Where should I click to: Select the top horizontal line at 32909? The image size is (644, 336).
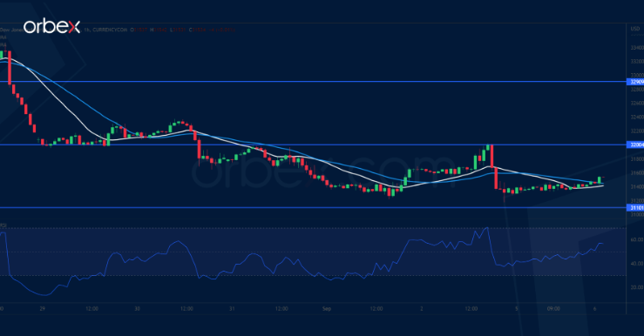pos(313,82)
